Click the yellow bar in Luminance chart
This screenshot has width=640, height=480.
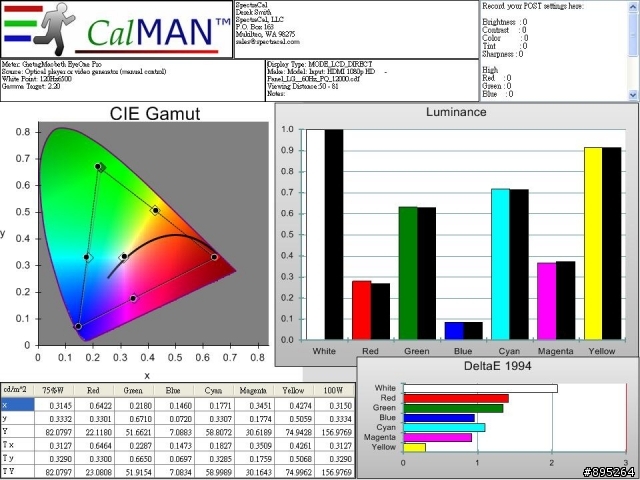[x=593, y=244]
